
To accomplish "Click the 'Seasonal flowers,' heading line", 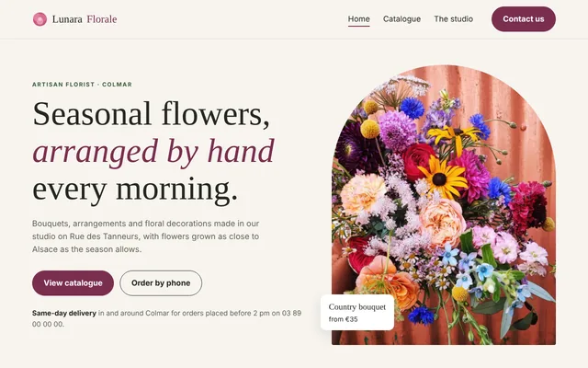I will [x=151, y=113].
